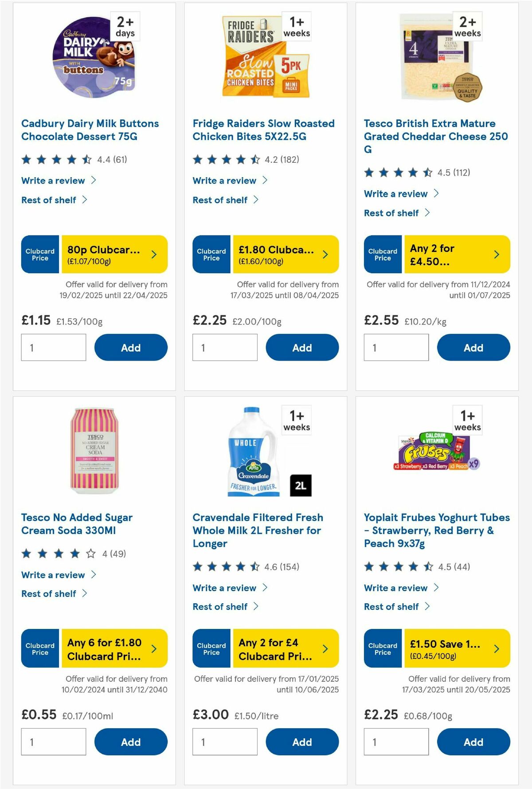The width and height of the screenshot is (532, 789).
Task: Click the Clubcard Price badge on Cream Soda offer
Action: (39, 648)
